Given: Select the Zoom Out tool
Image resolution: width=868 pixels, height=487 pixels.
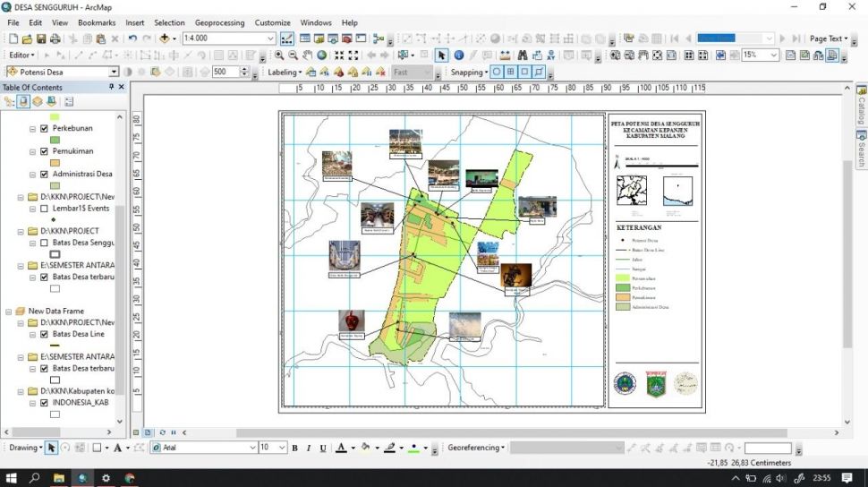Looking at the screenshot, I should click(x=293, y=56).
